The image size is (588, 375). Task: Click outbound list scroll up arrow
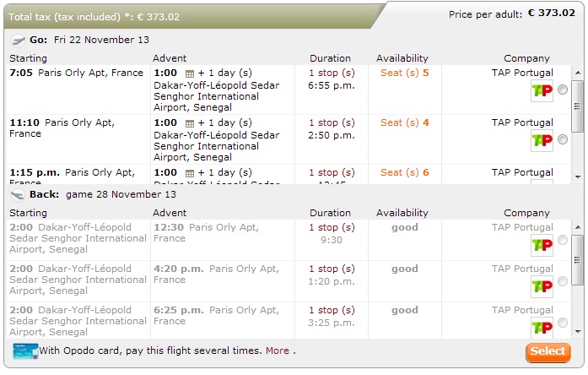click(x=578, y=73)
